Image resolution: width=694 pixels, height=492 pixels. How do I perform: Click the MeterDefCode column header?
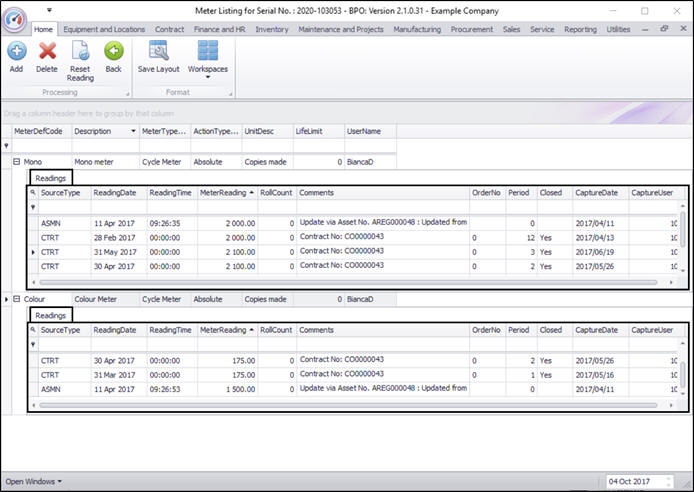pos(39,131)
